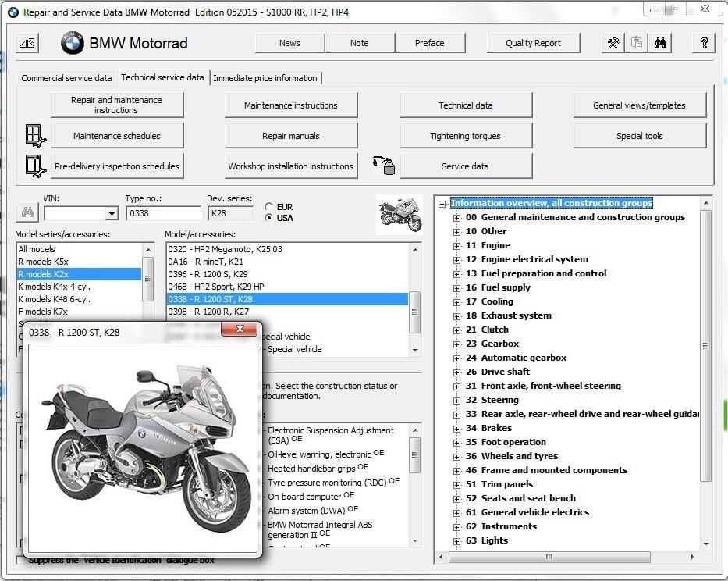
Task: Switch to Immediate price information tab
Action: 265,78
